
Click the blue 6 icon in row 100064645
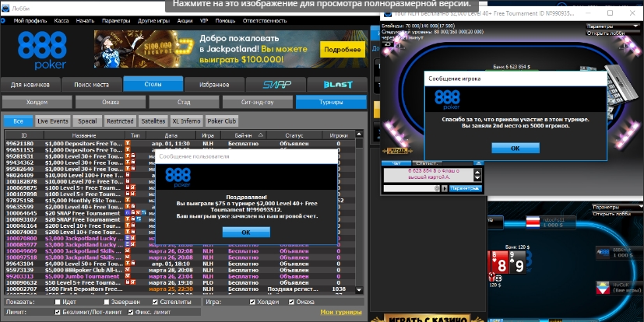128,213
